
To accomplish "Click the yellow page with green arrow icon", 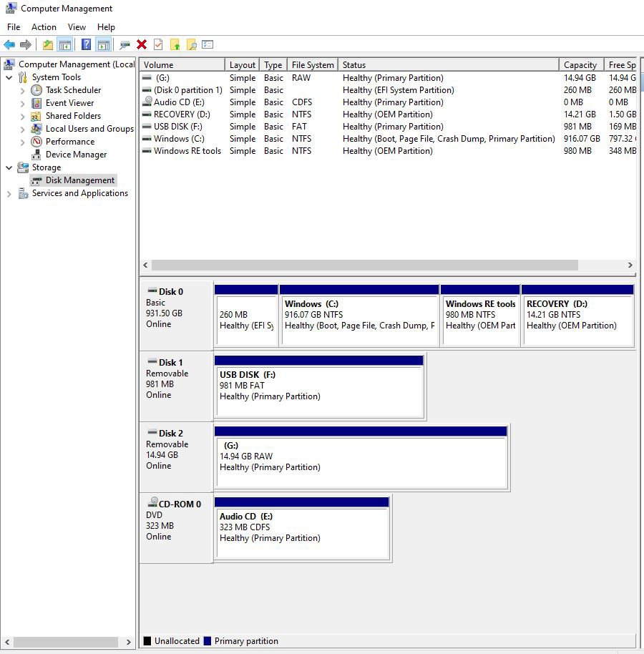I will pos(175,44).
